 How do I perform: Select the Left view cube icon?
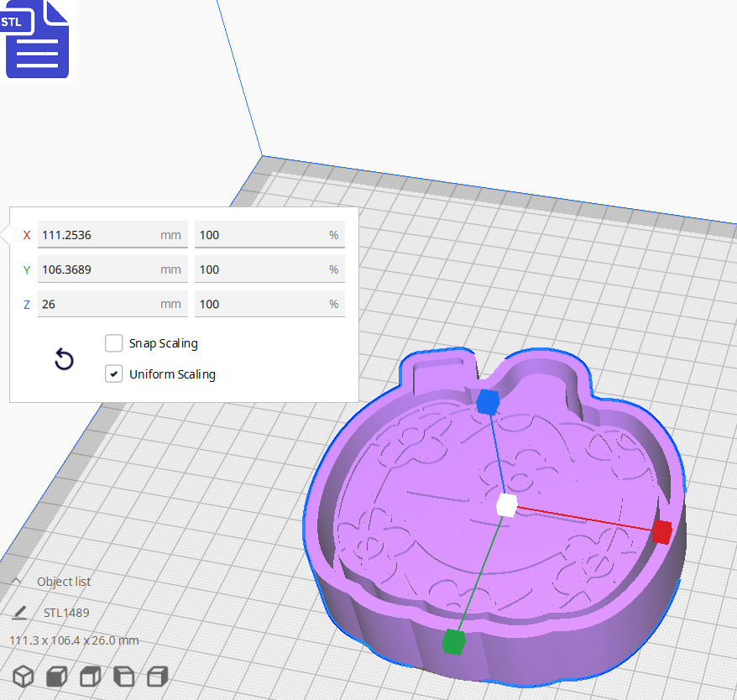(x=123, y=676)
